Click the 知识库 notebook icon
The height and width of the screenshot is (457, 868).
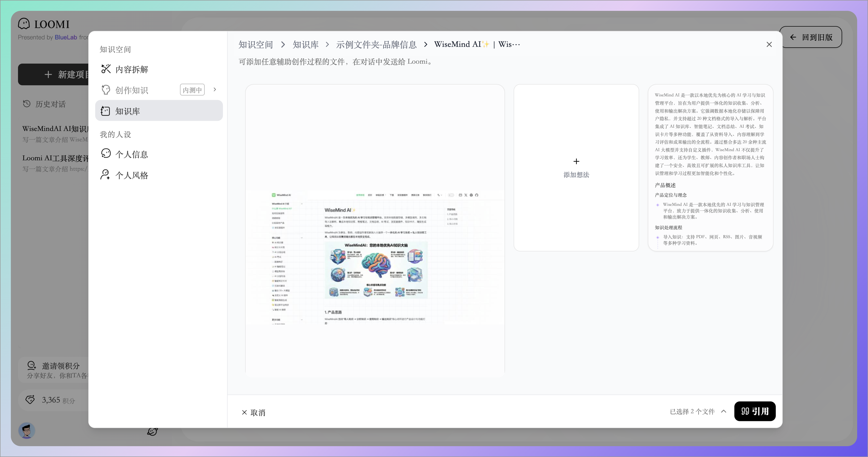tap(106, 111)
